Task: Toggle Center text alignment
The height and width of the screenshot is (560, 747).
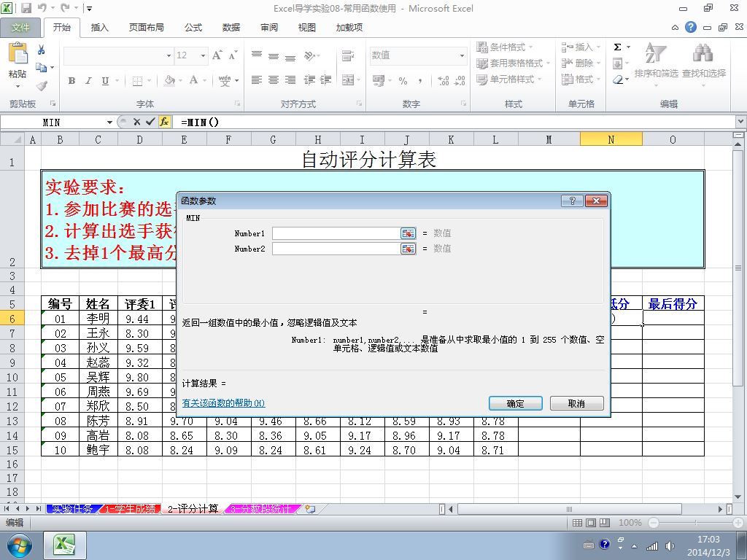Action: point(273,80)
